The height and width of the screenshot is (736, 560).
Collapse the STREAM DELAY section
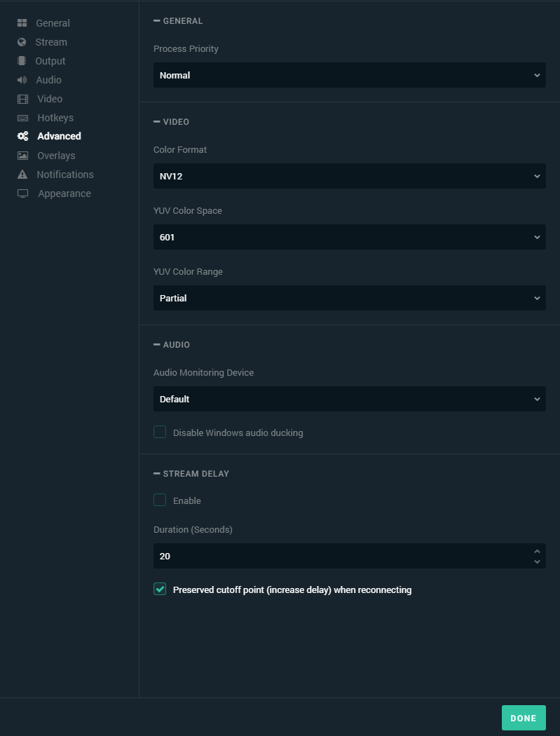pos(191,474)
